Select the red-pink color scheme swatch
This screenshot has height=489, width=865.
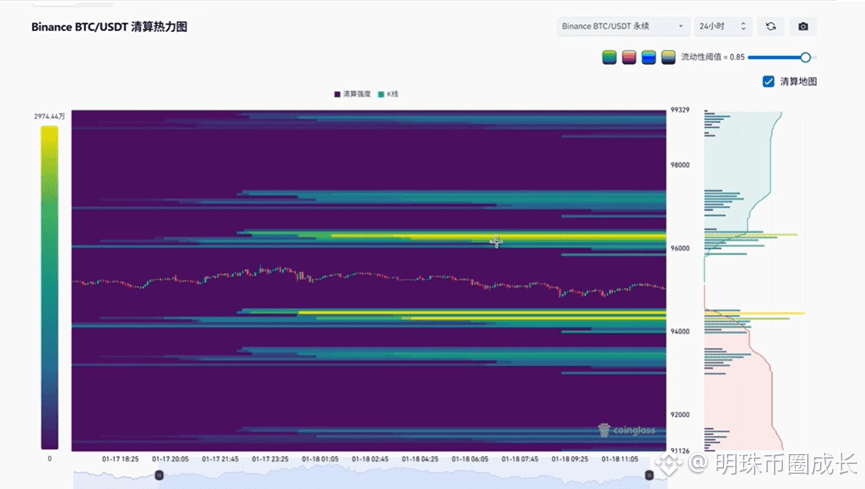click(x=629, y=57)
